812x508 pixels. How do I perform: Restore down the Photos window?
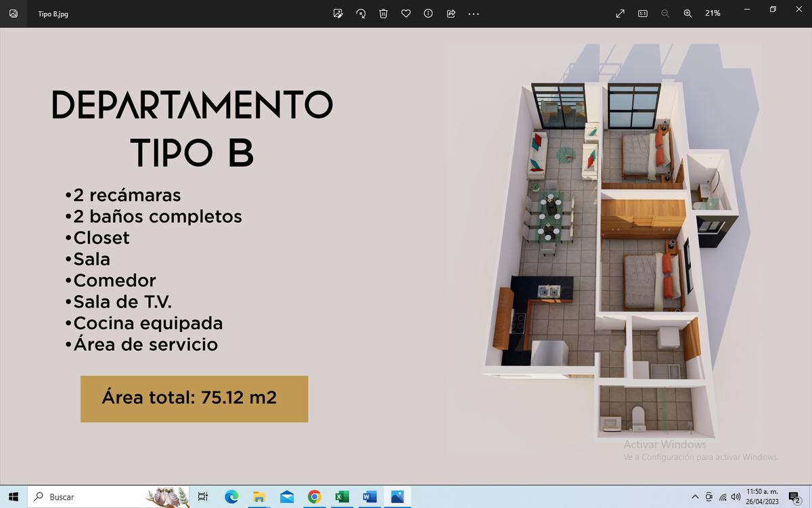click(773, 9)
